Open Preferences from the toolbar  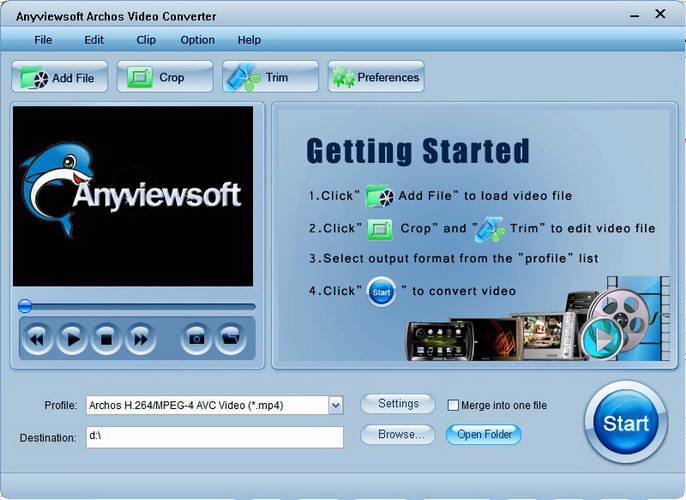point(376,77)
